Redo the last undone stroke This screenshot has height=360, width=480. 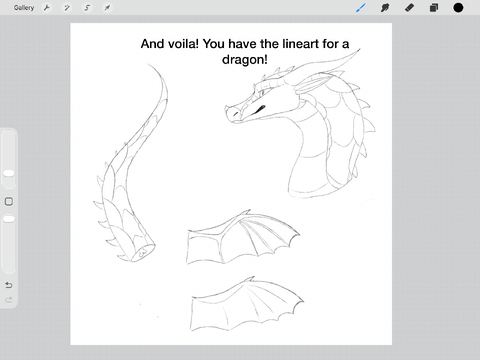pos(9,300)
